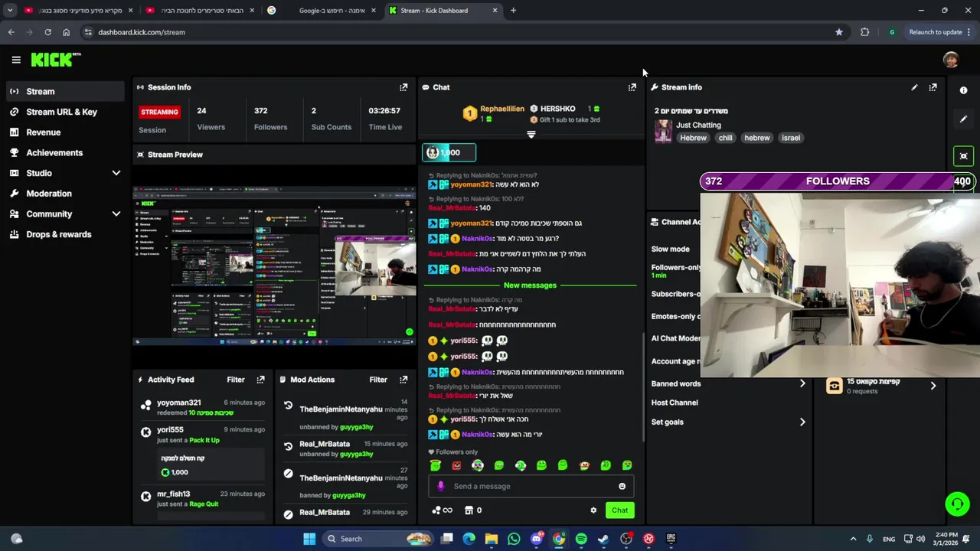Pop out the Activity Feed panel
The image size is (980, 551).
tap(260, 380)
